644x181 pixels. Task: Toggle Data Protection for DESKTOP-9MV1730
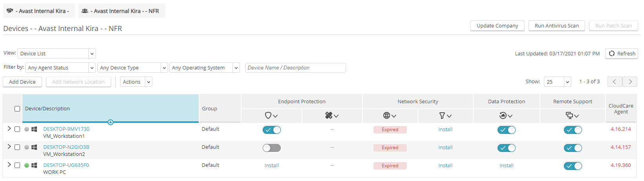[x=507, y=130]
